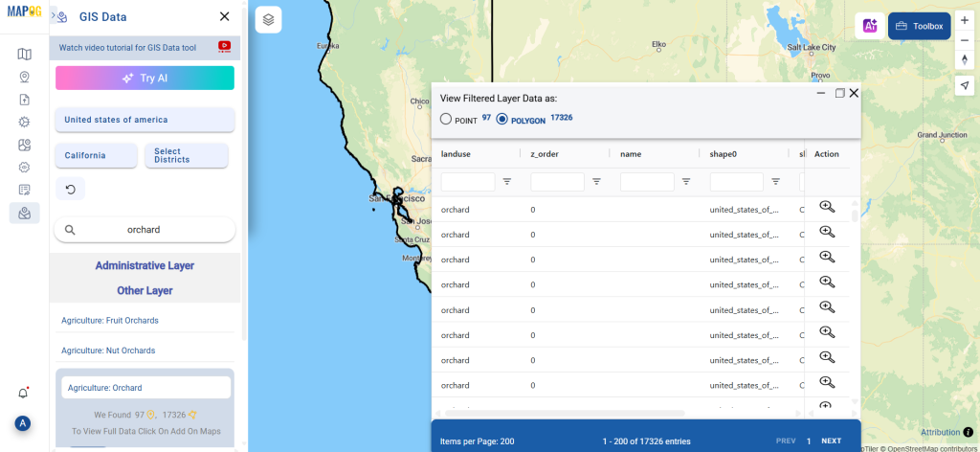Screen dimensions: 980x452
Task: Click the reset selection undo icon
Action: pos(70,190)
